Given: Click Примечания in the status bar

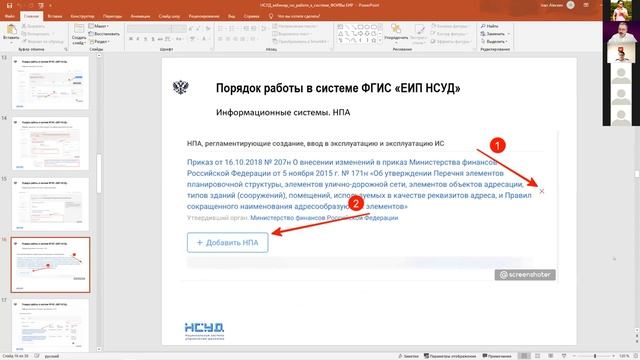Looking at the screenshot, I should coord(497,356).
